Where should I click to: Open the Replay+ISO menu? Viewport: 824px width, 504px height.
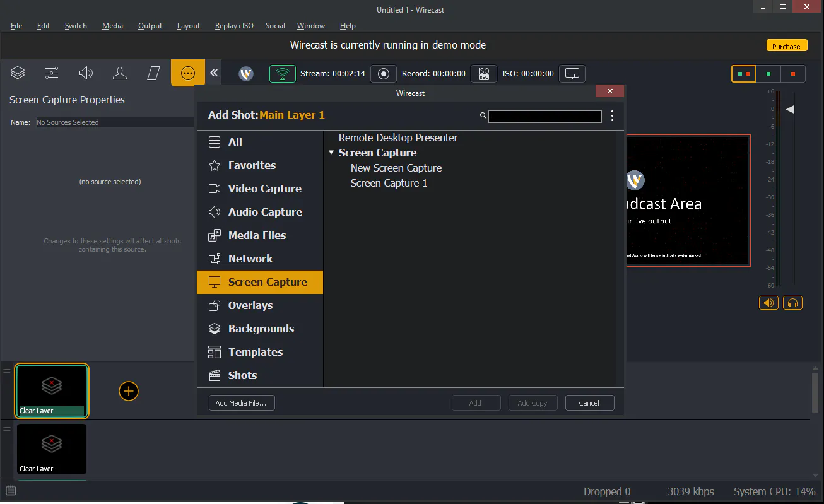234,26
